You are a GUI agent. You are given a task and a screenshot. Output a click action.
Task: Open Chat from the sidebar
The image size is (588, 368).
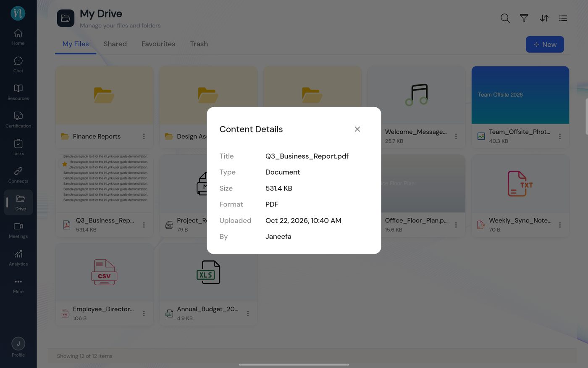pos(18,65)
